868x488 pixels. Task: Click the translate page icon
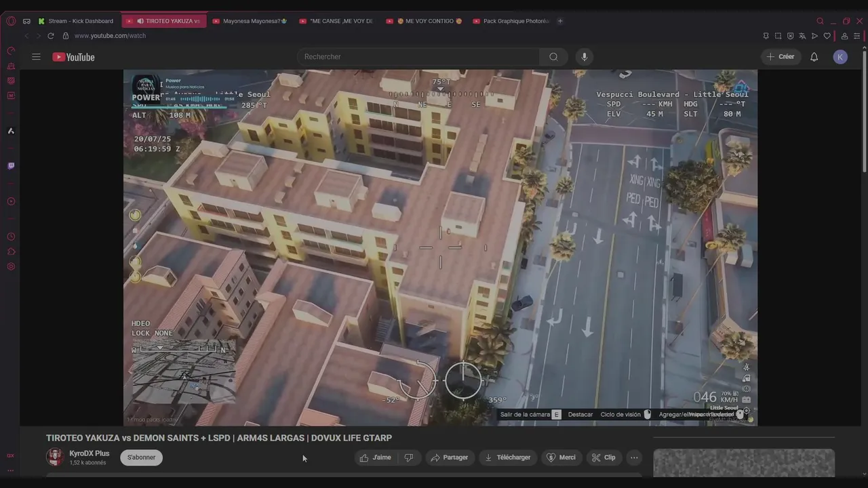[x=802, y=36]
